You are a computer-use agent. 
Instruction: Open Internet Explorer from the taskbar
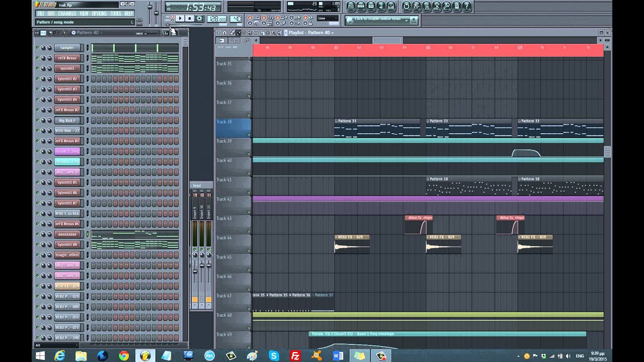(59, 355)
